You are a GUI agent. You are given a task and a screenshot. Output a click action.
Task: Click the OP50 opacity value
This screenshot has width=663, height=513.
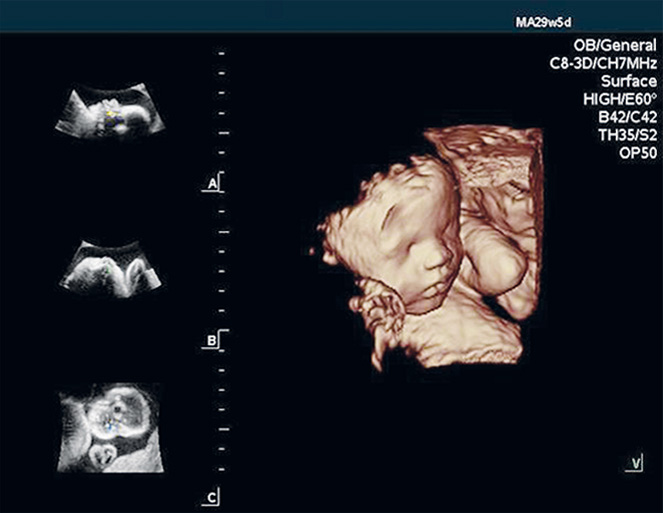[x=634, y=154]
